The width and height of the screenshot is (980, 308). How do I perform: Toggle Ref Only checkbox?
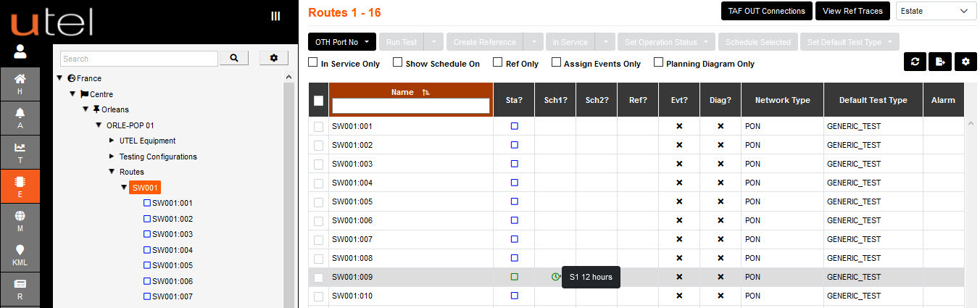click(498, 63)
